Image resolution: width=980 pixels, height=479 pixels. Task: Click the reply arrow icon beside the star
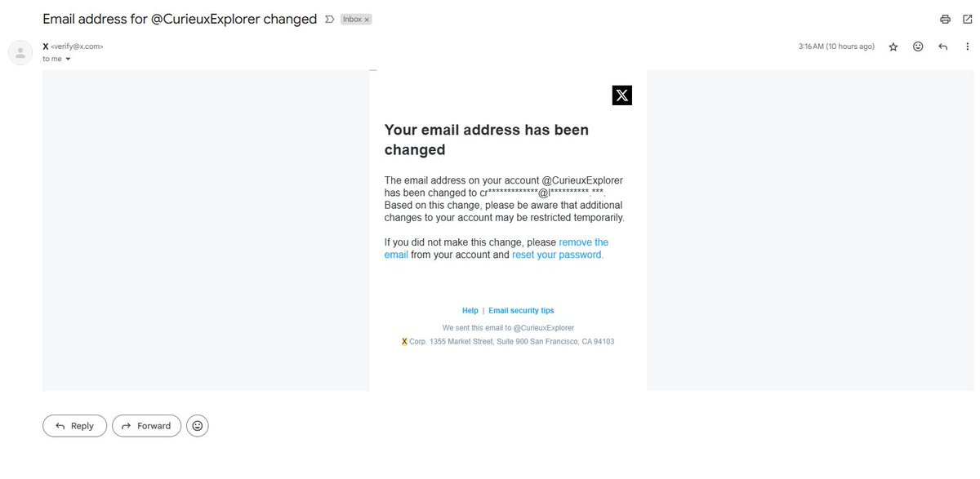tap(942, 47)
